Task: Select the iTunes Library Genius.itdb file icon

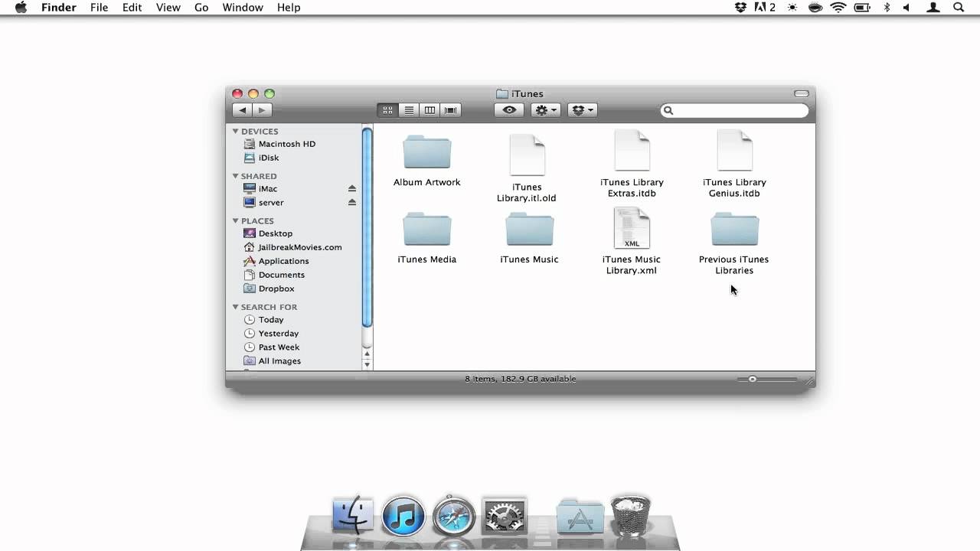Action: [734, 150]
